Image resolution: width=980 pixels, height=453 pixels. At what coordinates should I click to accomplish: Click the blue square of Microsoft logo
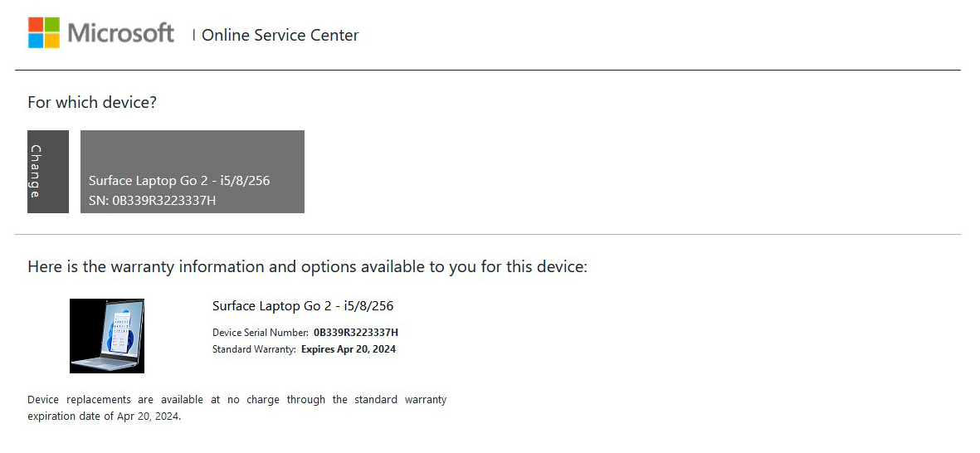(36, 41)
